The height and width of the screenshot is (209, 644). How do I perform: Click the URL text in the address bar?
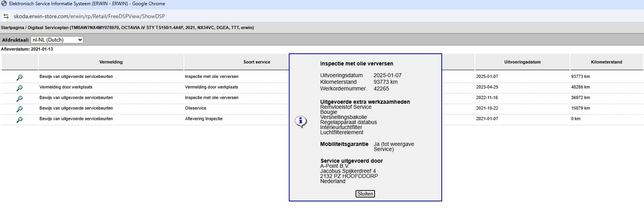click(x=89, y=16)
